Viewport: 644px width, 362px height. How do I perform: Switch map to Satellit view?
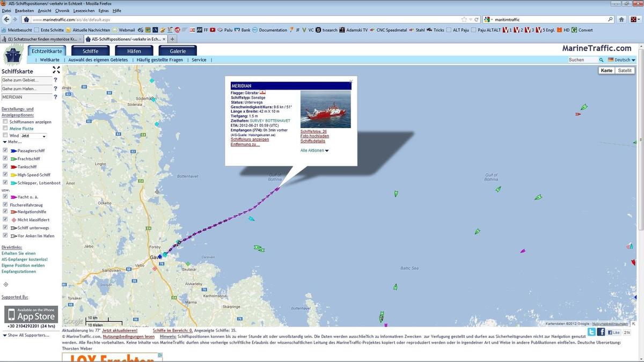pyautogui.click(x=625, y=70)
